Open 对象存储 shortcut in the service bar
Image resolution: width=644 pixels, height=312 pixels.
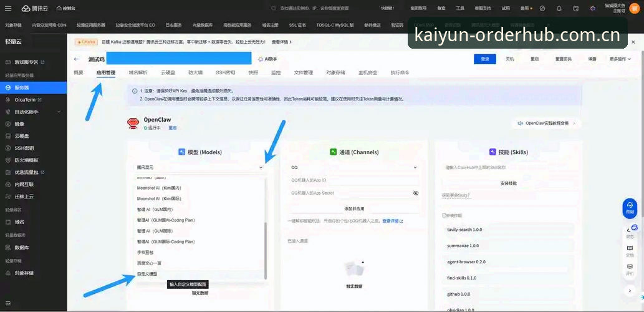pyautogui.click(x=13, y=25)
